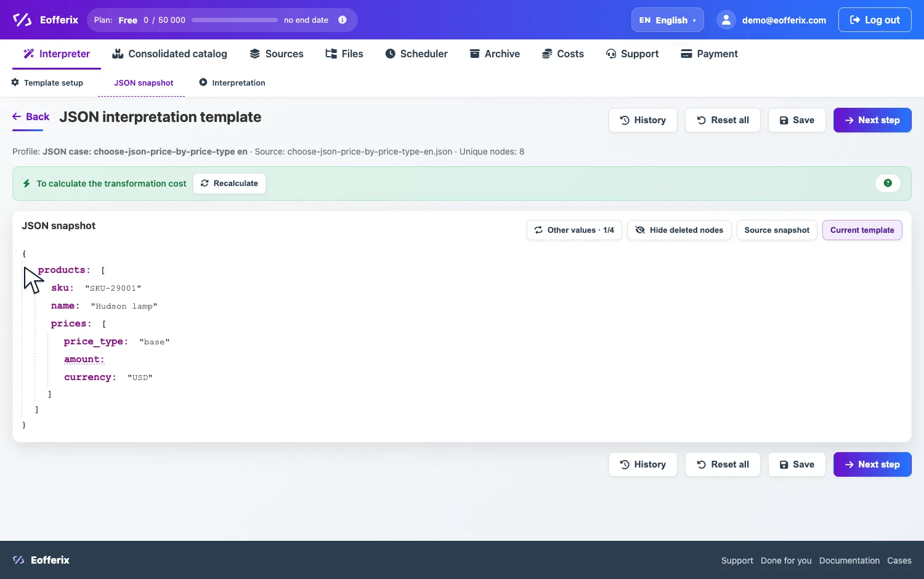This screenshot has height=579, width=924.
Task: Open the Done for you footer link
Action: (x=786, y=561)
